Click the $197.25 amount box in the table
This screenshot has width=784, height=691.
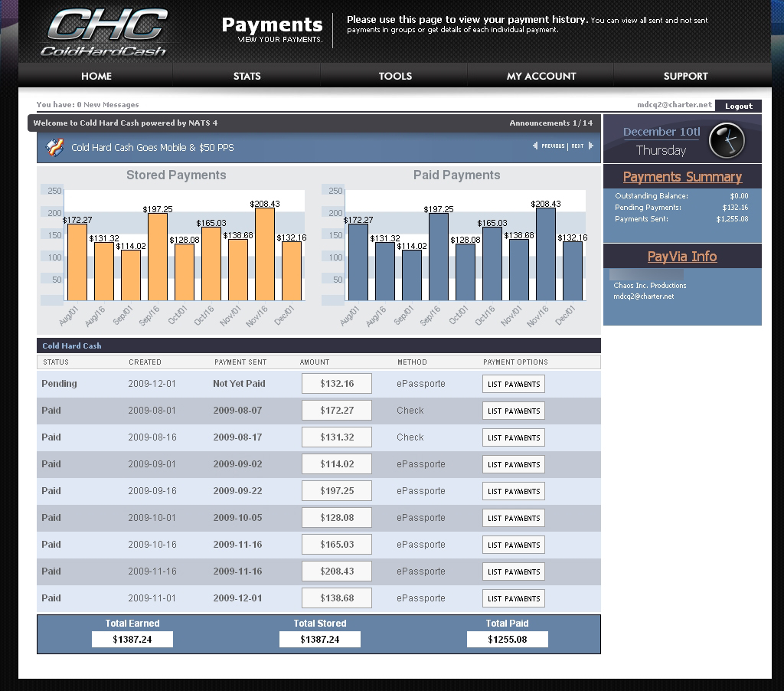[337, 491]
